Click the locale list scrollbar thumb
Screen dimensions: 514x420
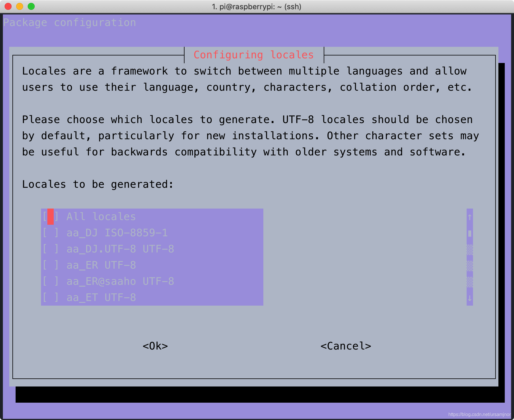coord(470,233)
